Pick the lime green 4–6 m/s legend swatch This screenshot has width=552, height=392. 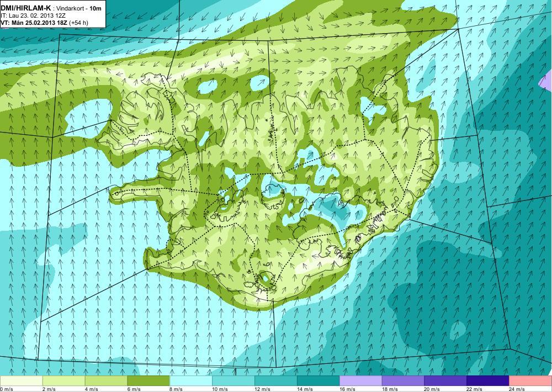[106, 381]
